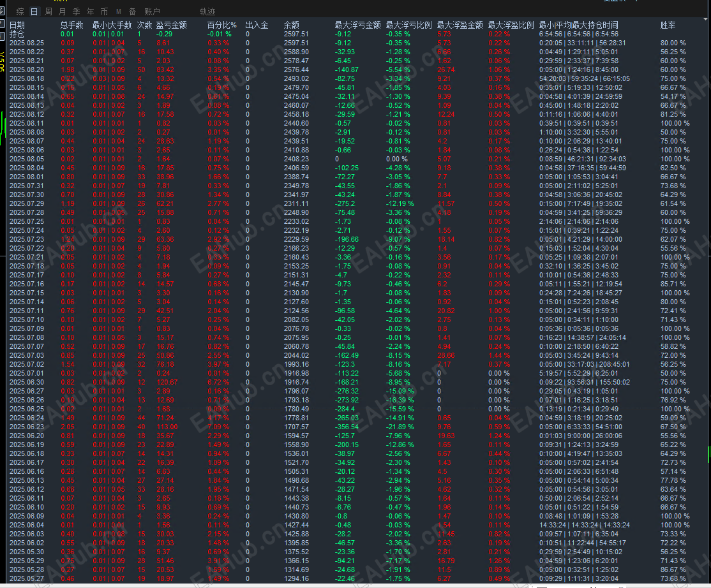Sort by the 胜率 column header
711x588 pixels.
668,25
